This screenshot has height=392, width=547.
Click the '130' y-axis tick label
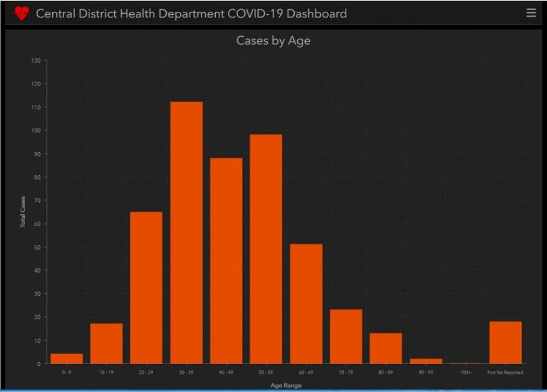[x=36, y=60]
